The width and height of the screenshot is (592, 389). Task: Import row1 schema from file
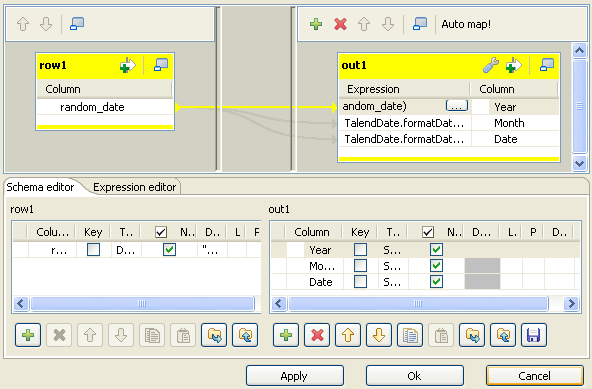214,335
